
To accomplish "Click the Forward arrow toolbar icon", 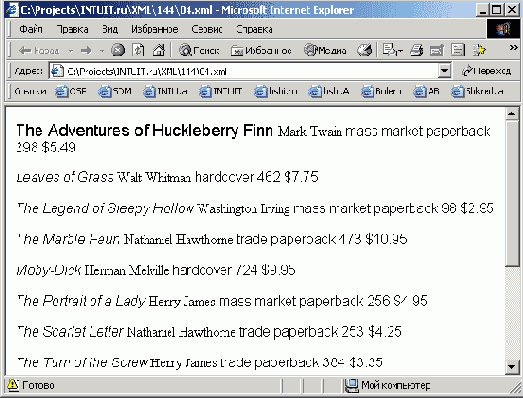I will pyautogui.click(x=86, y=50).
